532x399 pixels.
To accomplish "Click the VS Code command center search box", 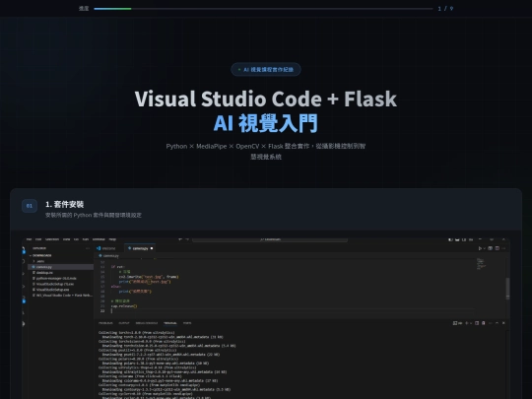I will tap(270, 239).
